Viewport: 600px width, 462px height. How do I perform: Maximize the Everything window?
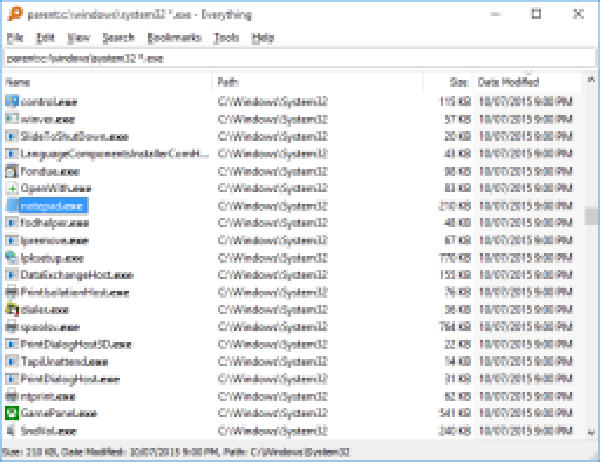point(536,14)
